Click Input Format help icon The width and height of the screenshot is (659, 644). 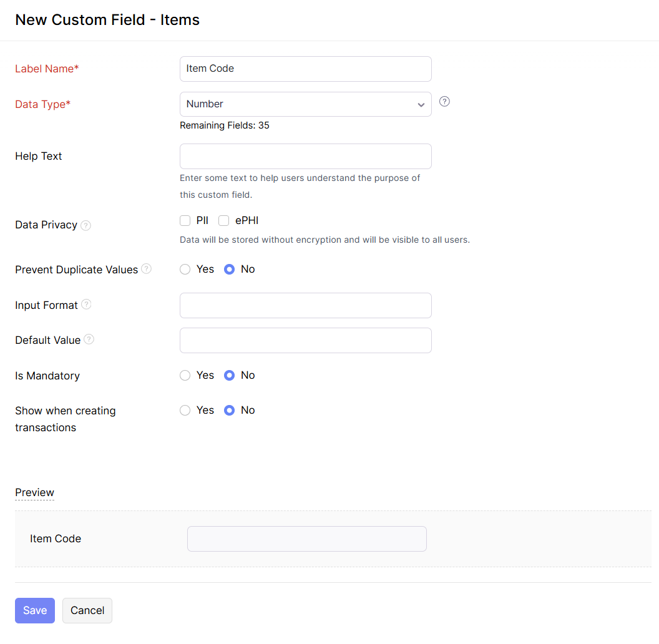86,305
